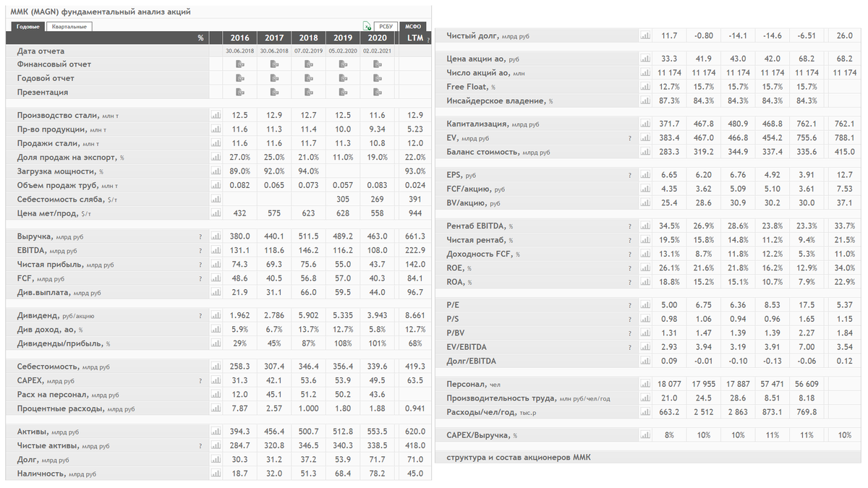Image resolution: width=868 pixels, height=488 pixels.
Task: Show chart for Рентаб EBITDA row
Action: [645, 226]
